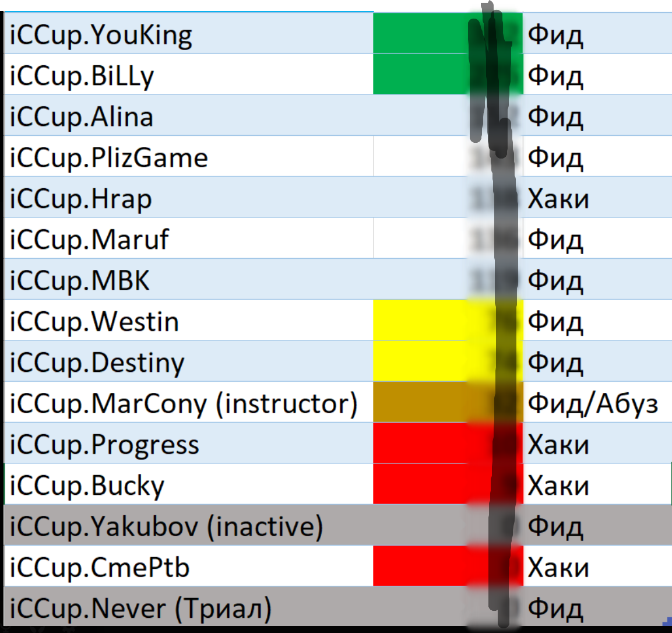Click the green cell beside iCCup.YouKing
This screenshot has width=672, height=633.
[x=448, y=33]
